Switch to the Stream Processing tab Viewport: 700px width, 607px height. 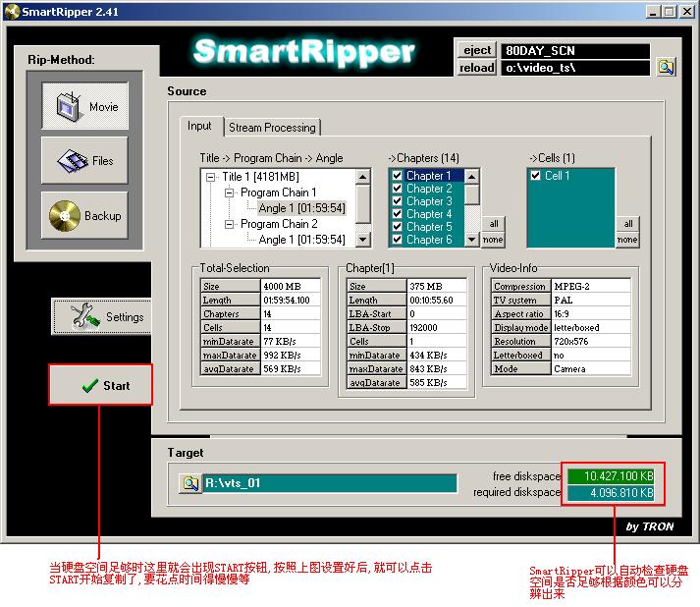[x=272, y=128]
